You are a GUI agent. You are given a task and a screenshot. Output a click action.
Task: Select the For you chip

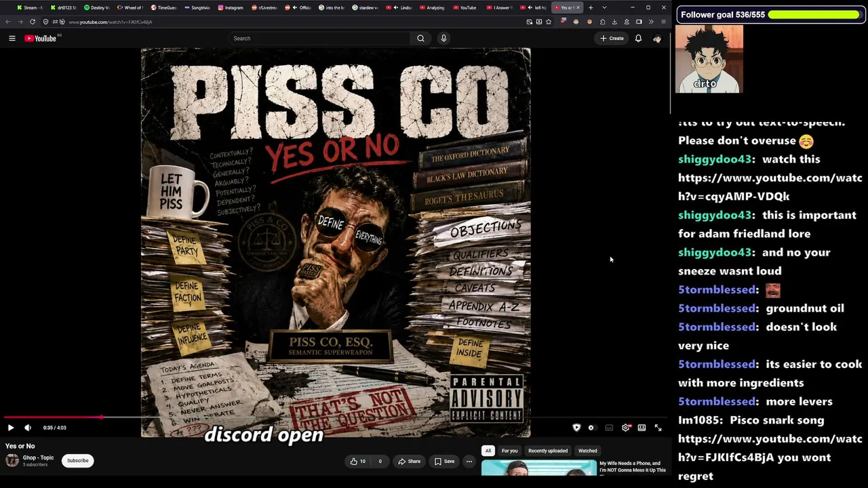(509, 451)
